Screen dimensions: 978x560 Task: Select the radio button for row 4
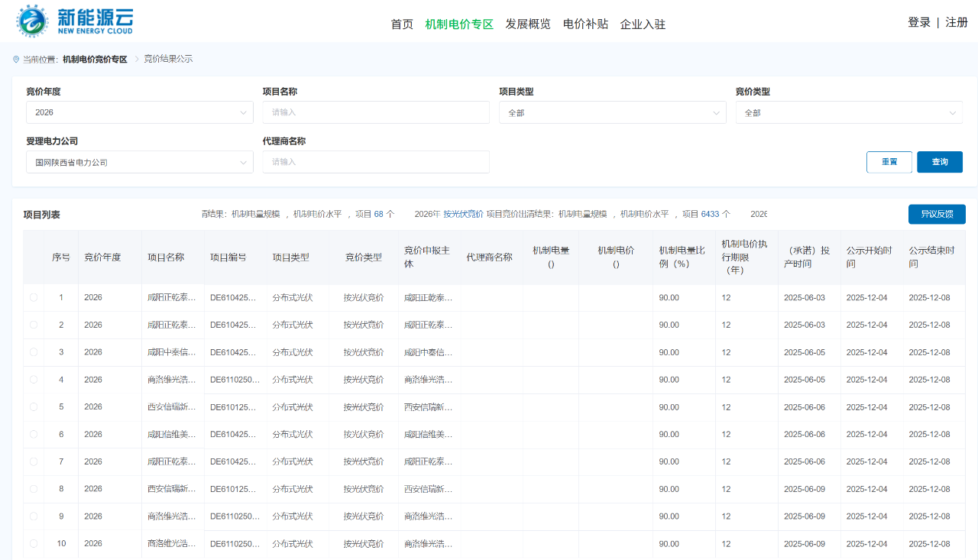point(34,380)
